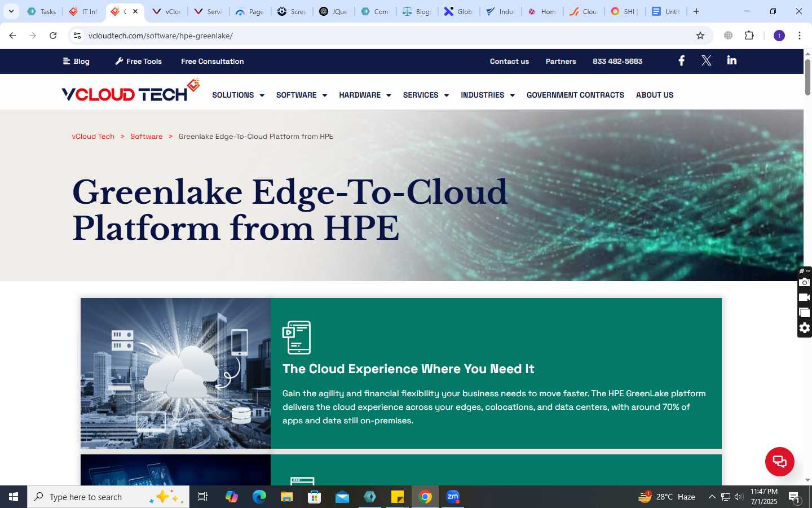Switch to the Glob browser tab
The height and width of the screenshot is (508, 812).
458,11
